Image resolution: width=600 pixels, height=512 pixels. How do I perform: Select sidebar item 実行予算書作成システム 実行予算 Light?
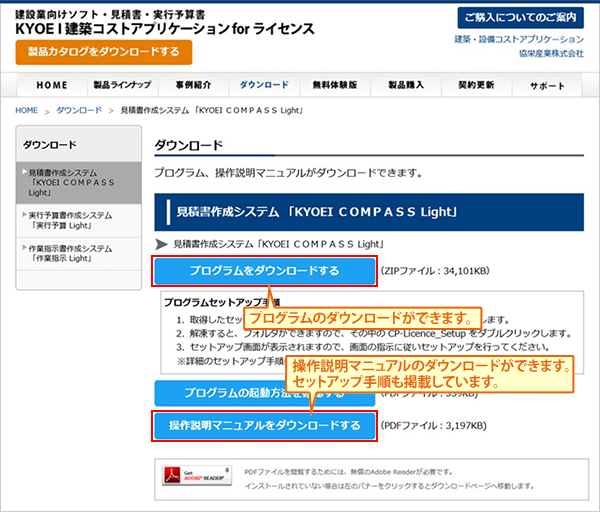click(78, 220)
